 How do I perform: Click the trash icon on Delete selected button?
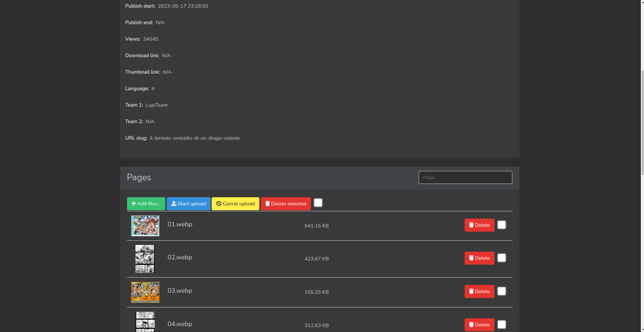coord(267,204)
